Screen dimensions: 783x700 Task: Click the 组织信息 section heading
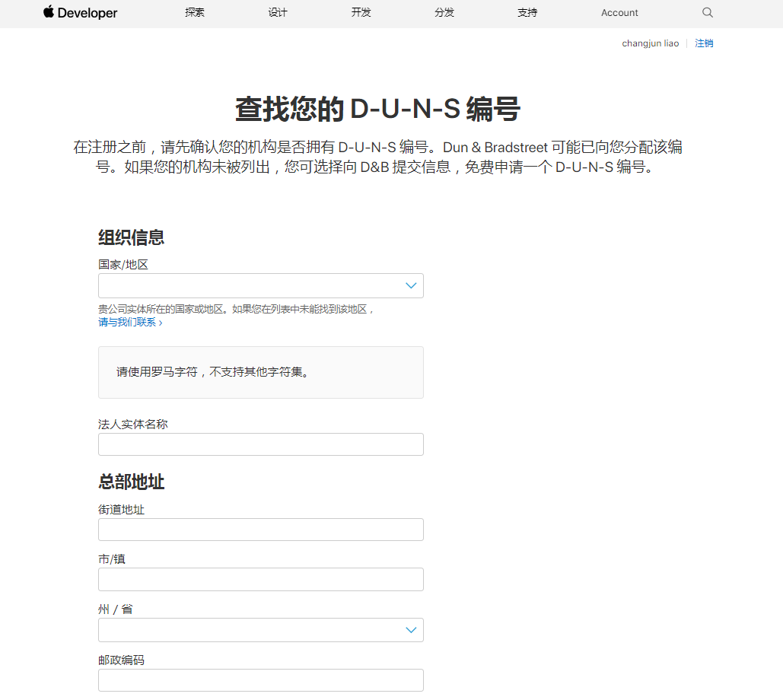pyautogui.click(x=132, y=237)
